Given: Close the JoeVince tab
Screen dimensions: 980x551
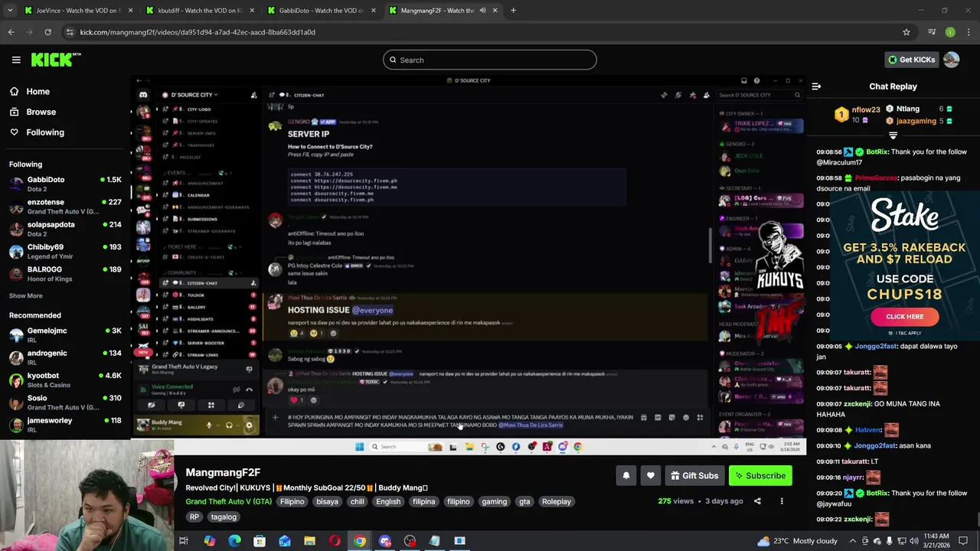Looking at the screenshot, I should (130, 11).
